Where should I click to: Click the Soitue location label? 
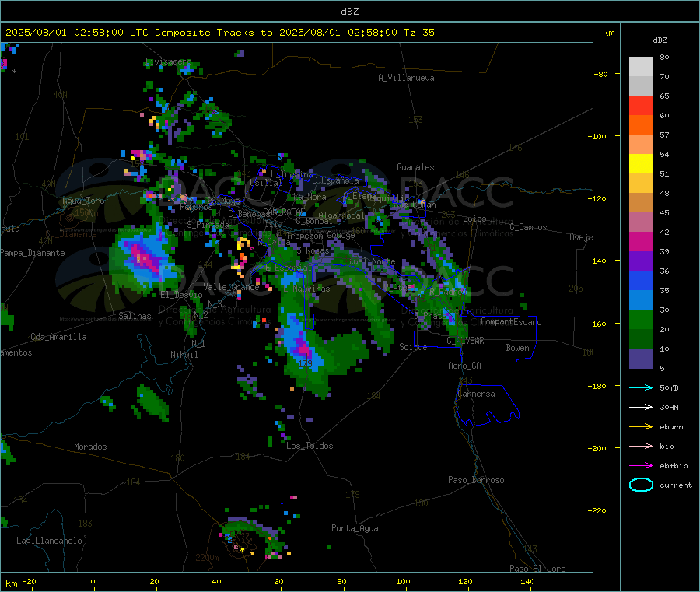pyautogui.click(x=413, y=347)
